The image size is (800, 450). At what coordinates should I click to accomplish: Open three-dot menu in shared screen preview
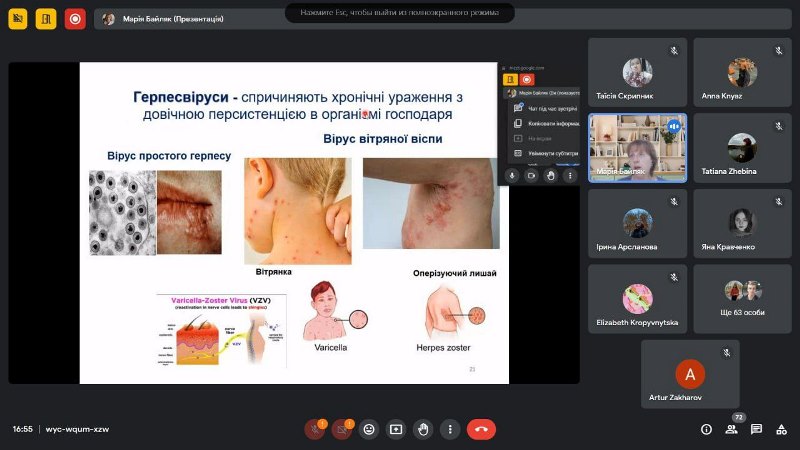[570, 175]
